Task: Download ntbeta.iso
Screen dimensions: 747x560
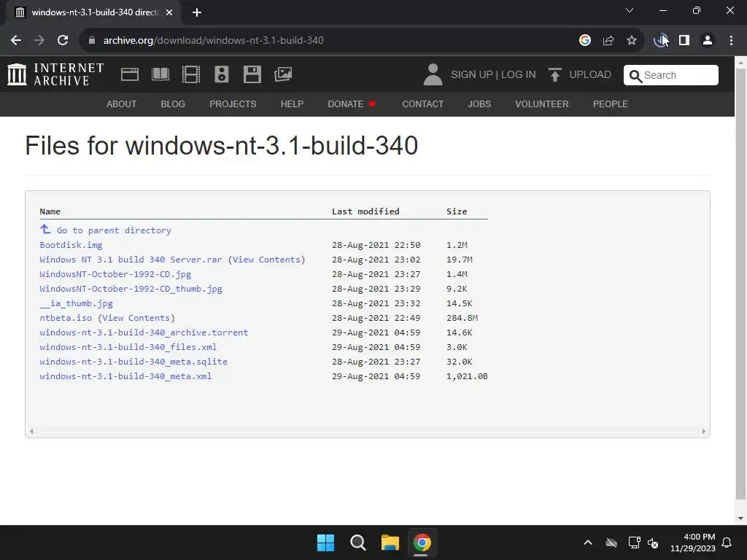Action: [x=66, y=318]
